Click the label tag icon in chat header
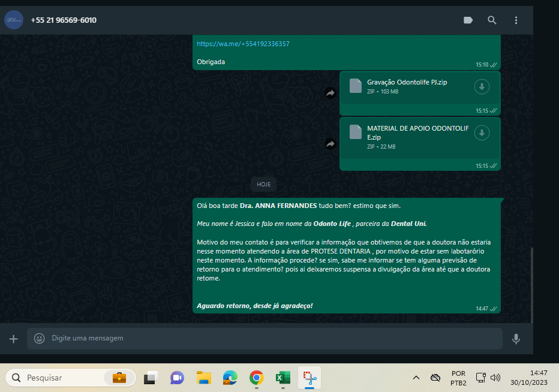 pyautogui.click(x=468, y=20)
